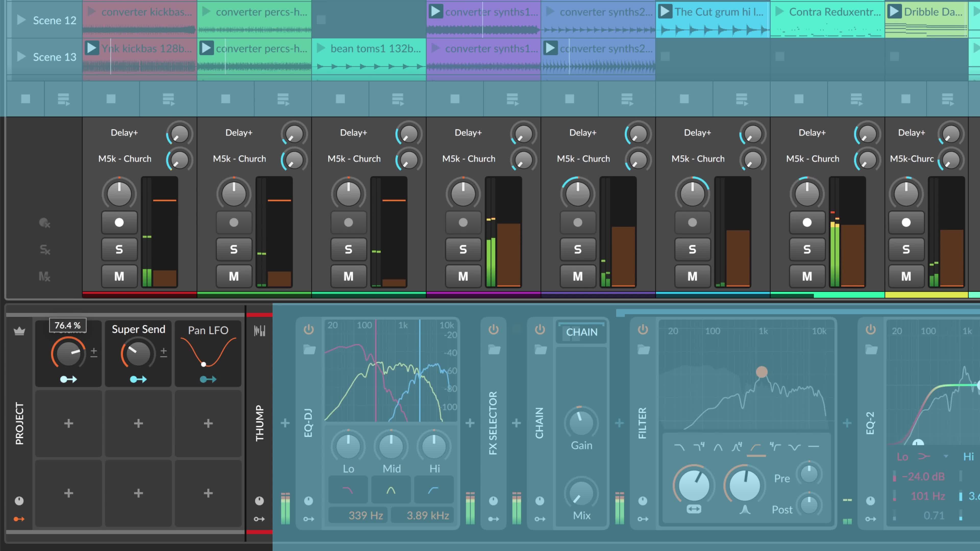Toggle the CHAIN device power button
The image size is (980, 551).
tap(540, 329)
